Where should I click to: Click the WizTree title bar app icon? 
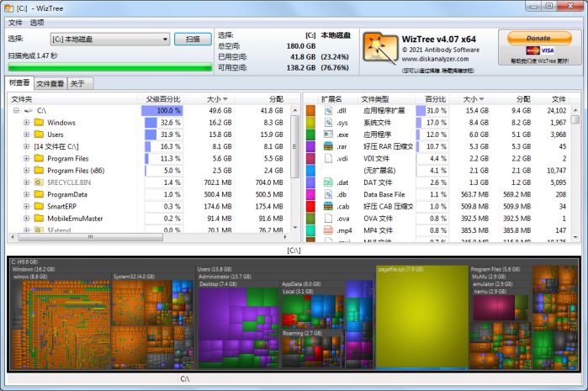pyautogui.click(x=9, y=8)
